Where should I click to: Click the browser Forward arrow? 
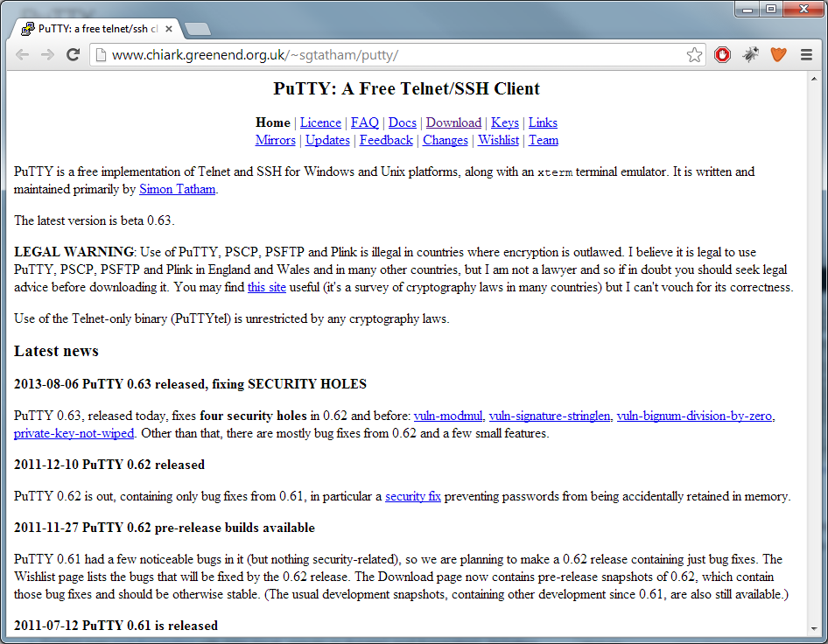click(47, 55)
